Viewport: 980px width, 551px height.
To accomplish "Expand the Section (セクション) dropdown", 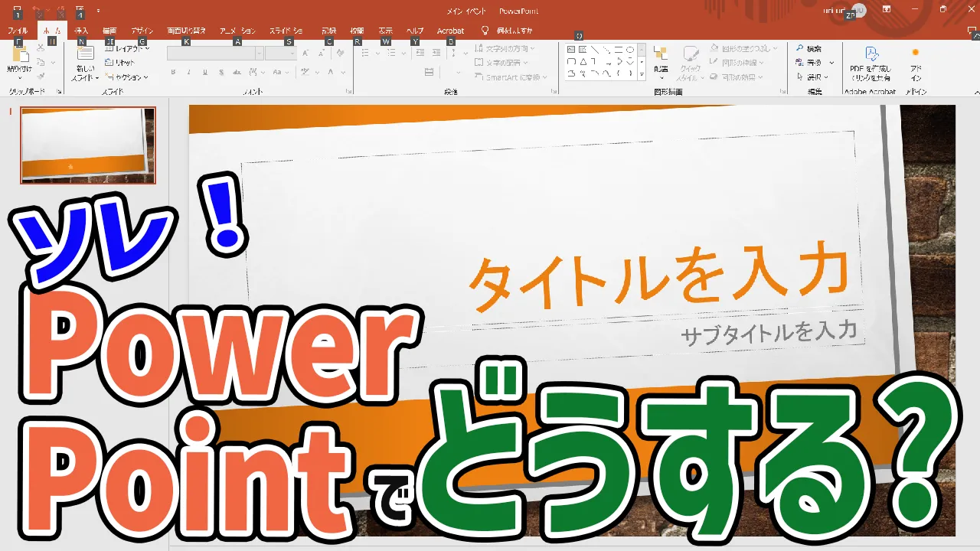I will point(127,77).
